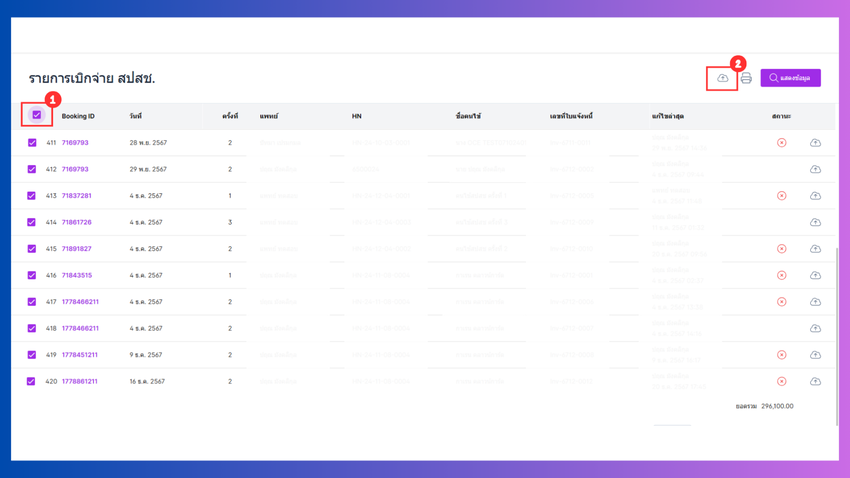This screenshot has width=850, height=478.
Task: Toggle the select-all checkbox in the table header
Action: pos(37,115)
